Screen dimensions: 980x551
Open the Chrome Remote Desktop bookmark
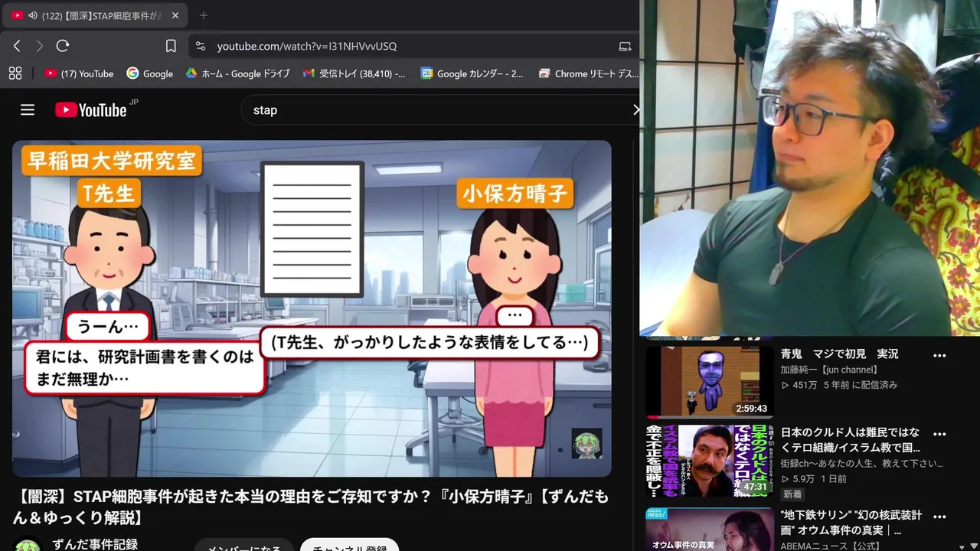coord(588,73)
